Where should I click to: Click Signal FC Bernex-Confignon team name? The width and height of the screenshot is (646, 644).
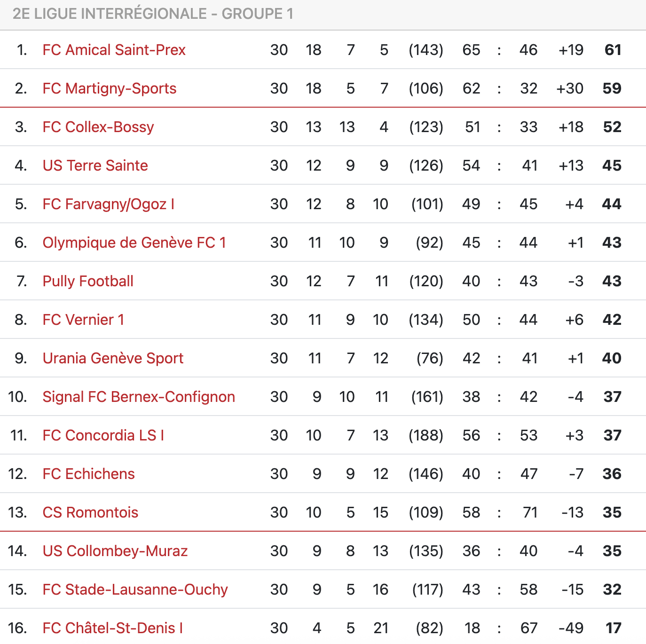139,397
